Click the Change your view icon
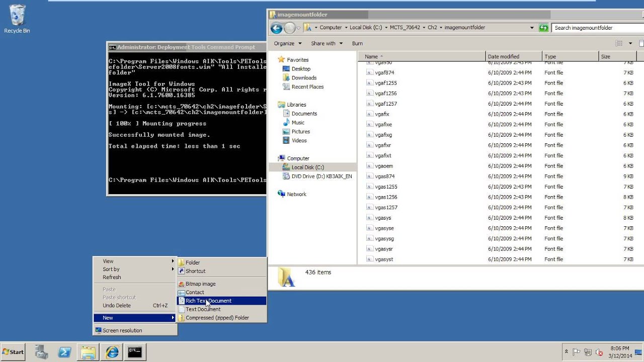Screen dimensions: 644x362 (619, 43)
